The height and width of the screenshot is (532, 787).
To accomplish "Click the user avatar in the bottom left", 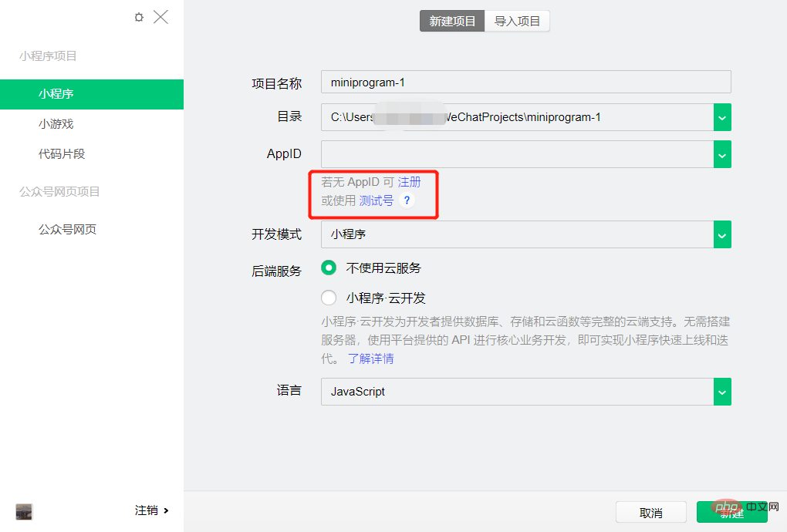I will coord(23,511).
